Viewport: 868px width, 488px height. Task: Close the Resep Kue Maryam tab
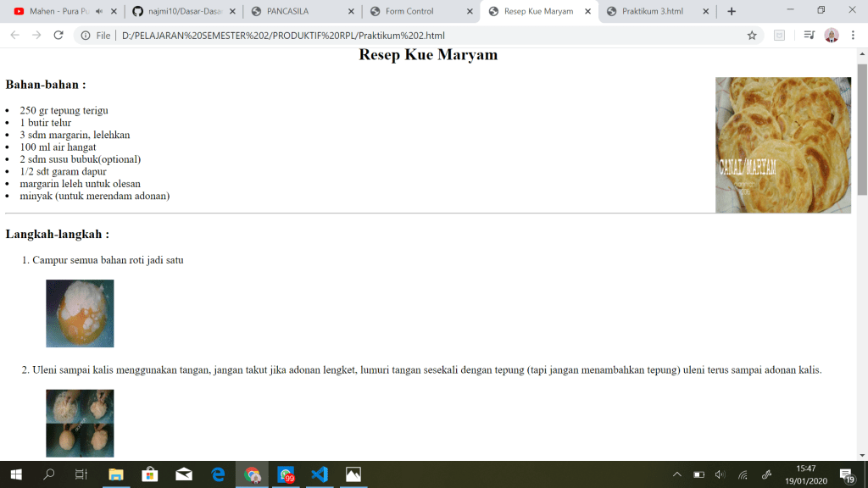tap(588, 11)
